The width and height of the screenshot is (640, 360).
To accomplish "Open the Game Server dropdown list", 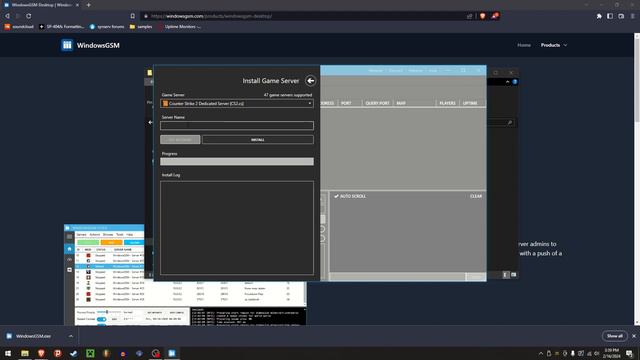I will (x=237, y=104).
